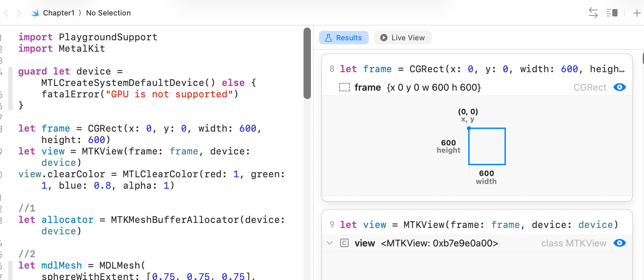This screenshot has width=644, height=280.
Task: Open the editor options layout icon
Action: pos(612,13)
